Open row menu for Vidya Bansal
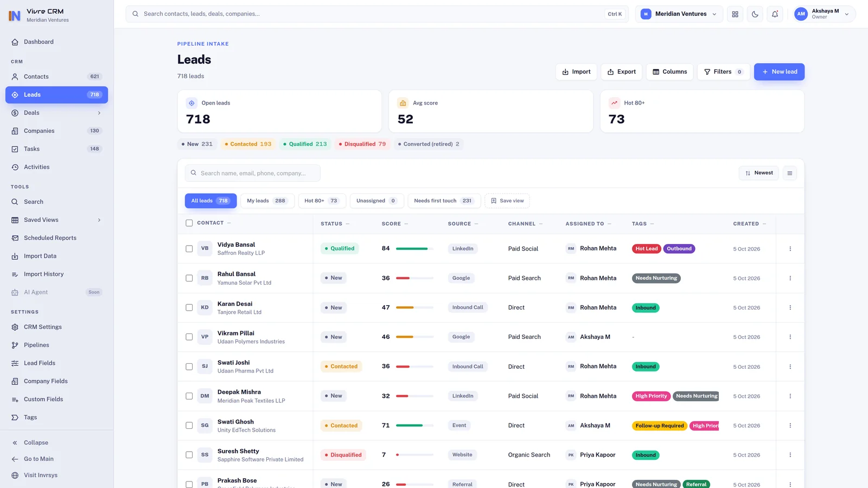The height and width of the screenshot is (488, 868). (x=790, y=249)
